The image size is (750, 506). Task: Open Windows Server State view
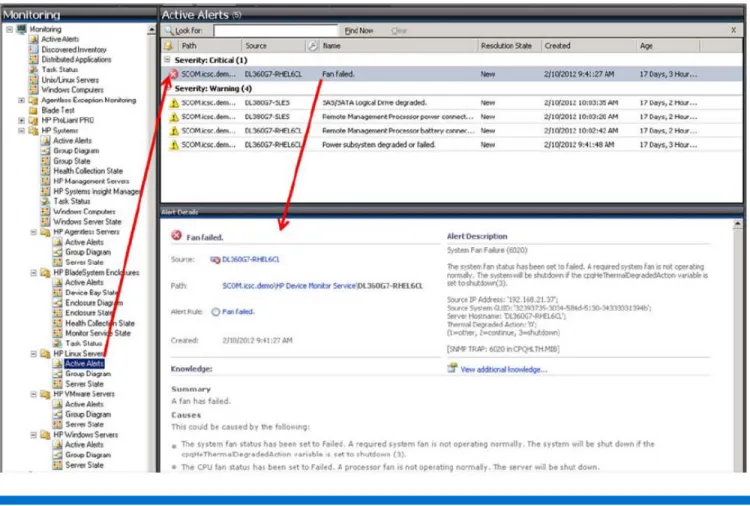[x=87, y=221]
